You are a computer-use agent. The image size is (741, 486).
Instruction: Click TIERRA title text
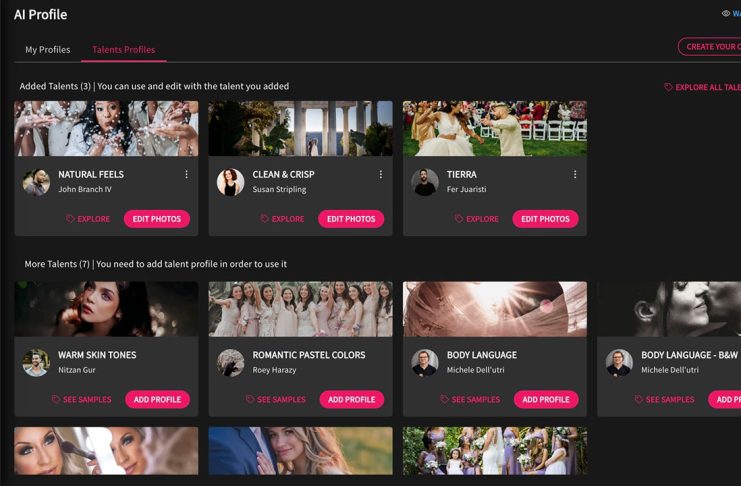click(x=462, y=174)
